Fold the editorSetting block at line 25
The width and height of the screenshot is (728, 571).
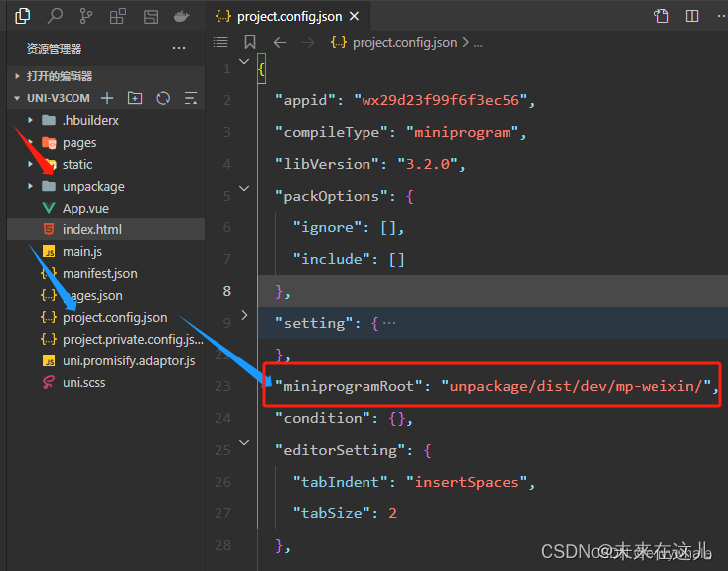244,442
